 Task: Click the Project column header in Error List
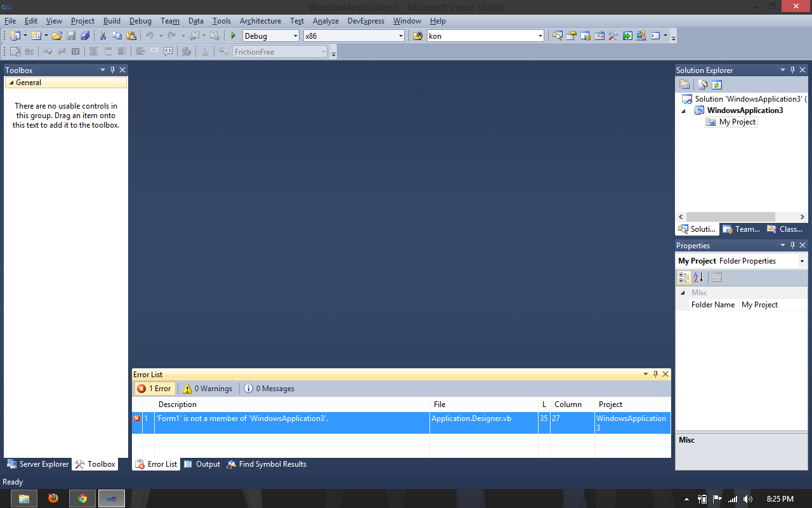coord(632,404)
